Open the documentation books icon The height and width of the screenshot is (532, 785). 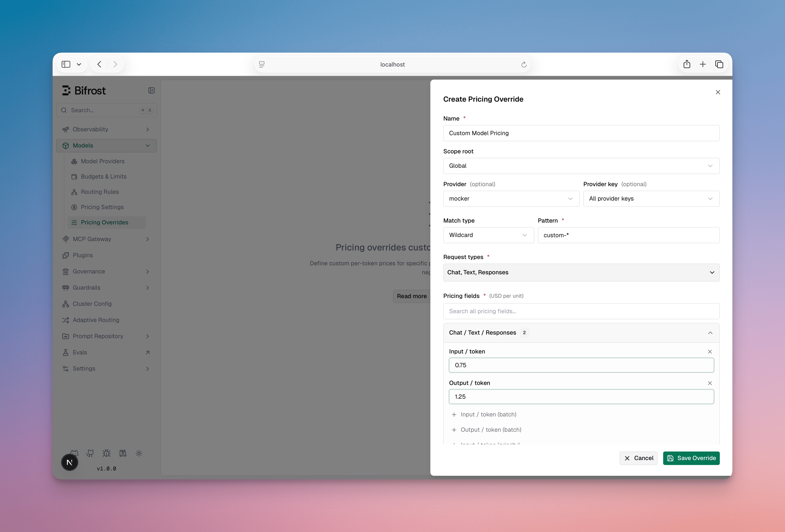[x=123, y=453]
